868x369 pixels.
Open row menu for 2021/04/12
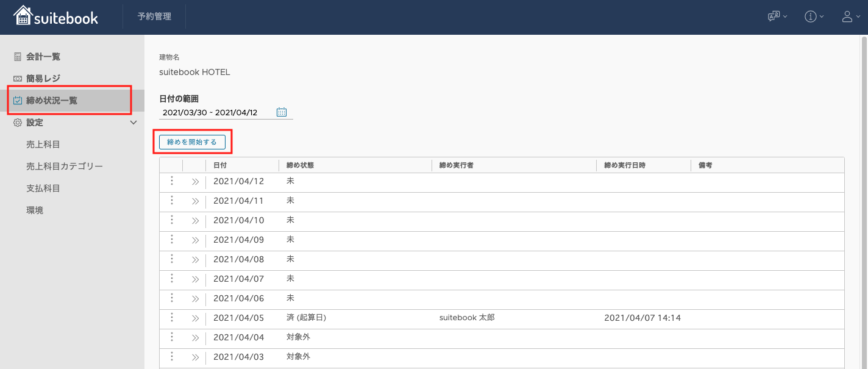(172, 181)
